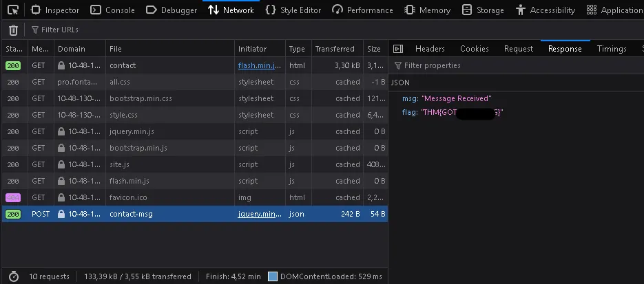
Task: Click the stopwatch performance analysis icon
Action: point(14,276)
